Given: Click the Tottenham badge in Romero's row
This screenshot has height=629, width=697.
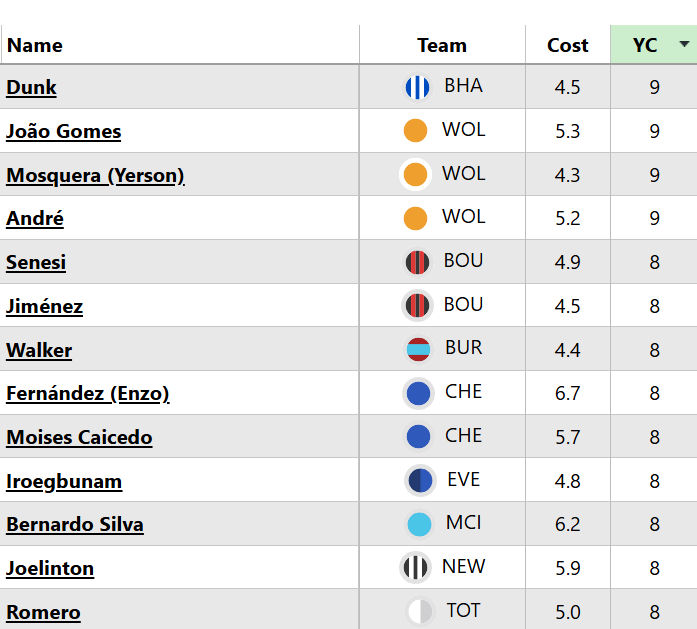Looking at the screenshot, I should [x=419, y=611].
